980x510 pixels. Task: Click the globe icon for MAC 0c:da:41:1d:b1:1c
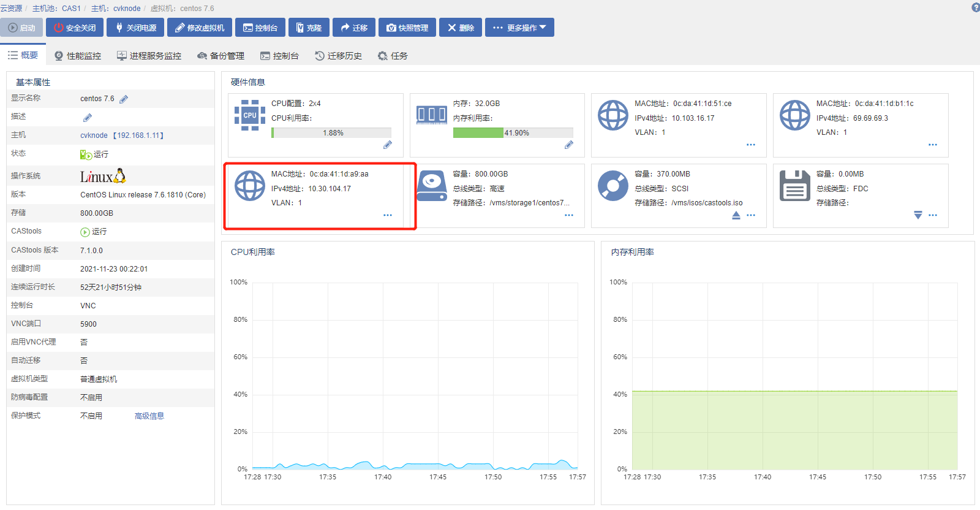click(x=795, y=115)
